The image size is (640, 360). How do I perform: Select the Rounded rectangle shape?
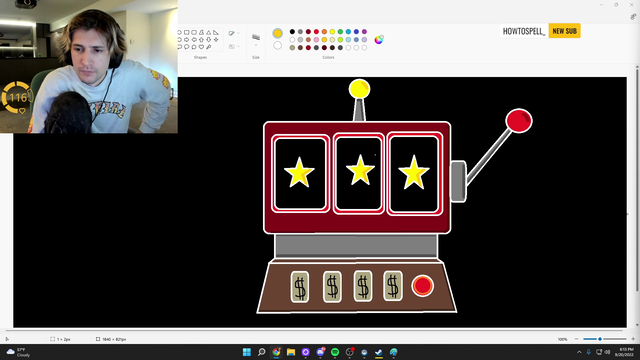tap(194, 33)
